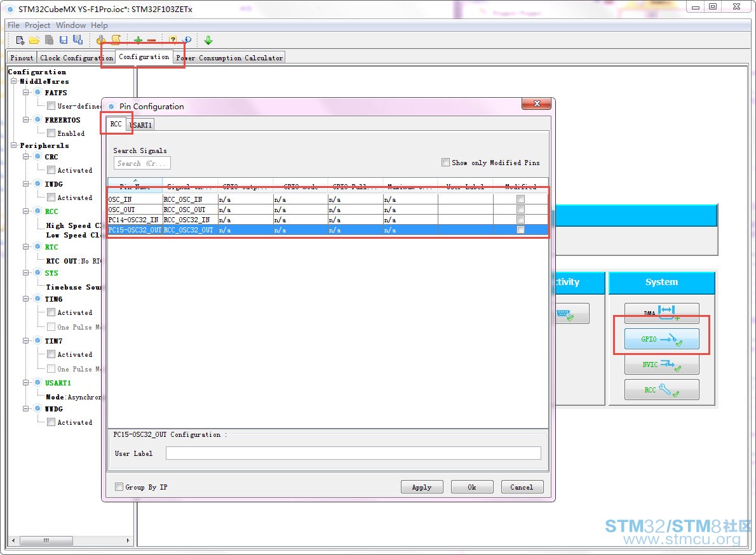Click the Help question mark icon
This screenshot has width=756, height=555.
173,40
